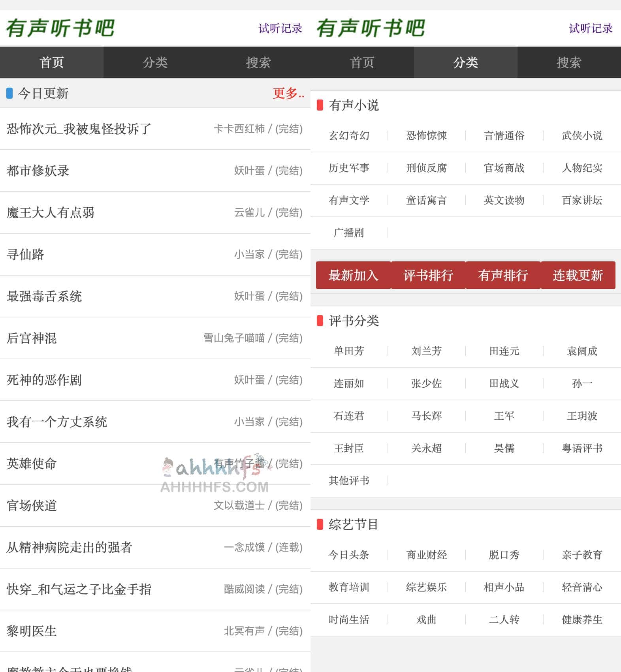Tap the 连载更新 button
The image size is (621, 672).
(578, 275)
